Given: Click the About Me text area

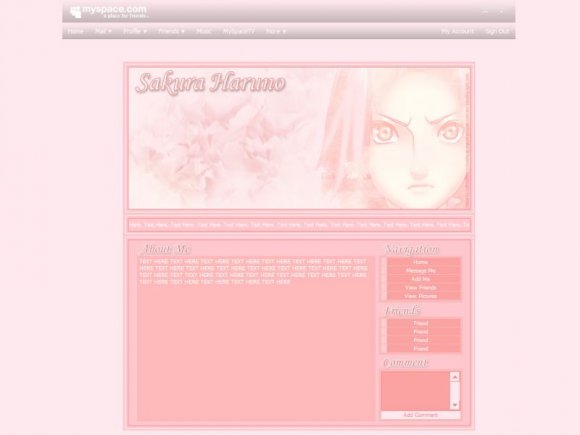Looking at the screenshot, I should pyautogui.click(x=256, y=338).
